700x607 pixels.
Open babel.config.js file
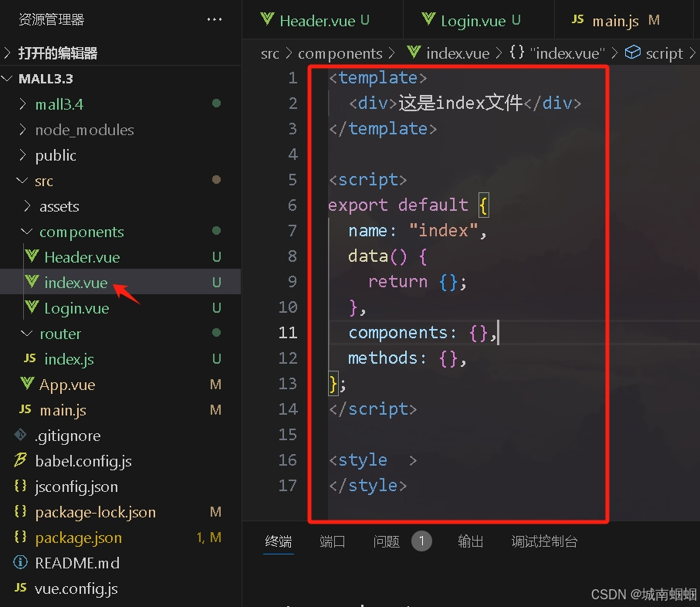120,460
